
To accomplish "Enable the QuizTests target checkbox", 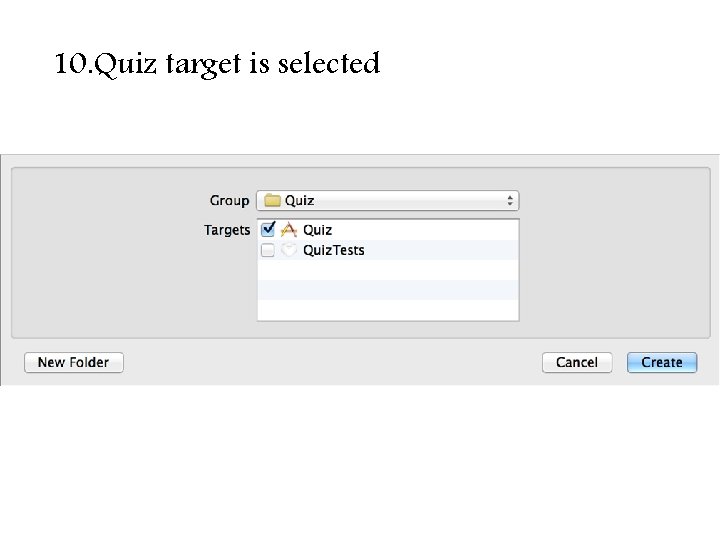I will point(268,251).
